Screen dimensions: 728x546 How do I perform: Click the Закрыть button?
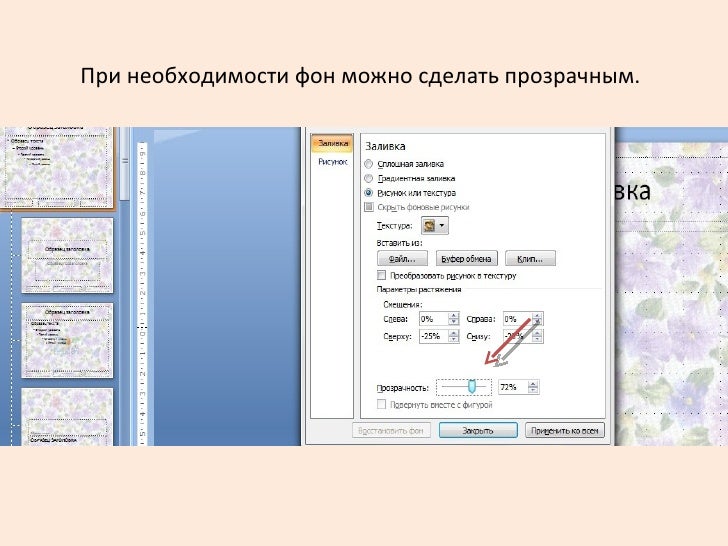[x=478, y=430]
